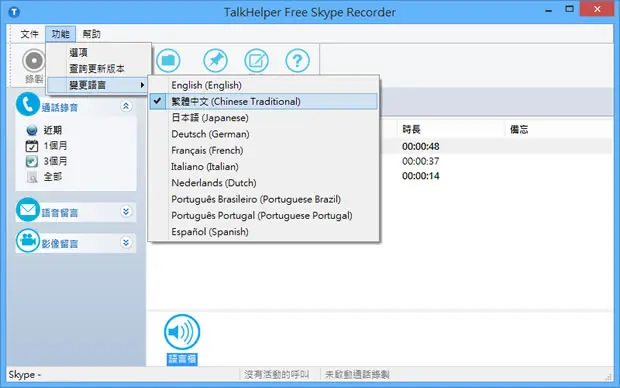Click the record button icon

34,61
